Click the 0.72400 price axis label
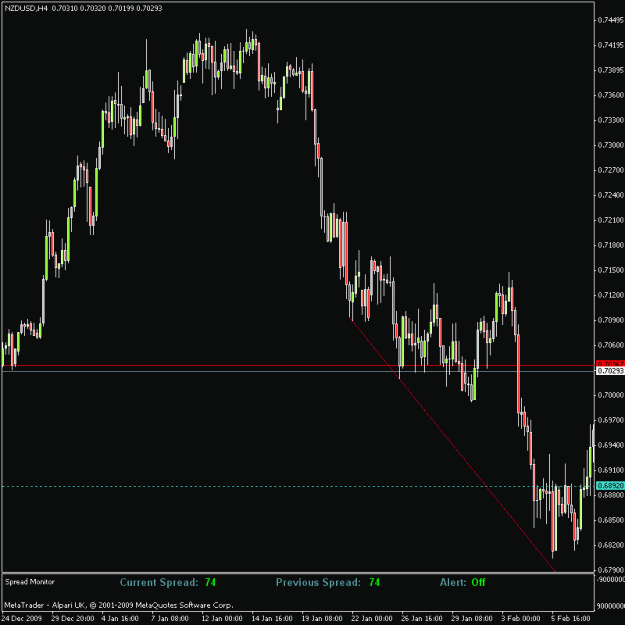This screenshot has width=625, height=625. [x=610, y=195]
